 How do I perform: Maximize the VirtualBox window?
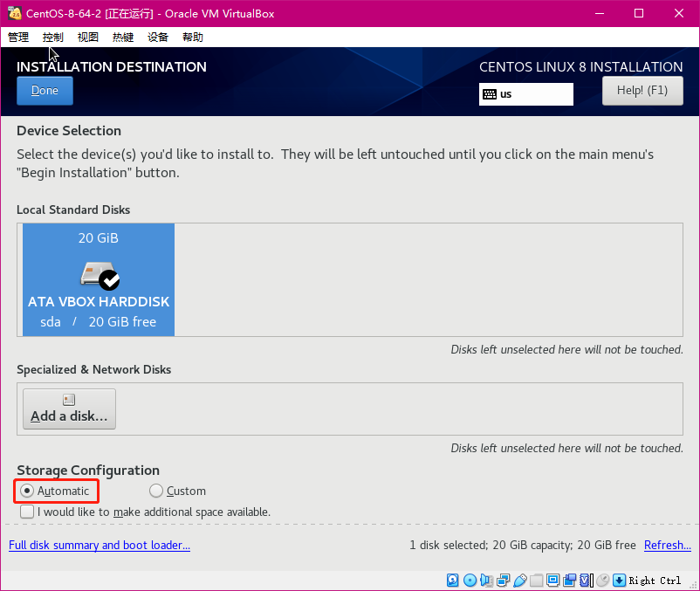[x=639, y=13]
